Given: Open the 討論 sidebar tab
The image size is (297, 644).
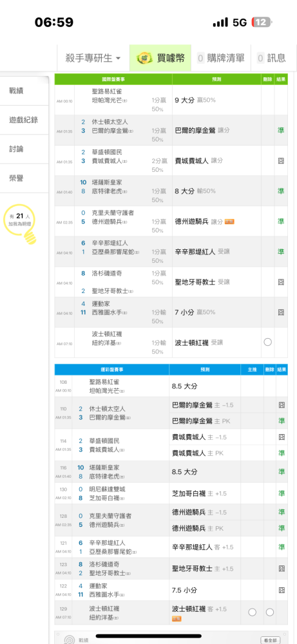Looking at the screenshot, I should click(x=24, y=149).
